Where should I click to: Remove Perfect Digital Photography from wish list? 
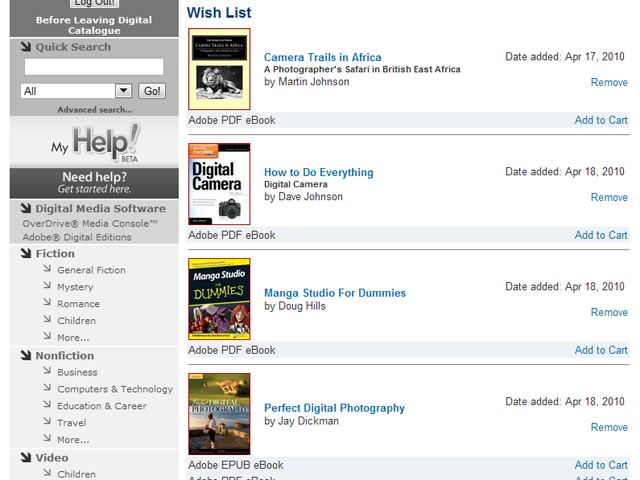coord(609,427)
